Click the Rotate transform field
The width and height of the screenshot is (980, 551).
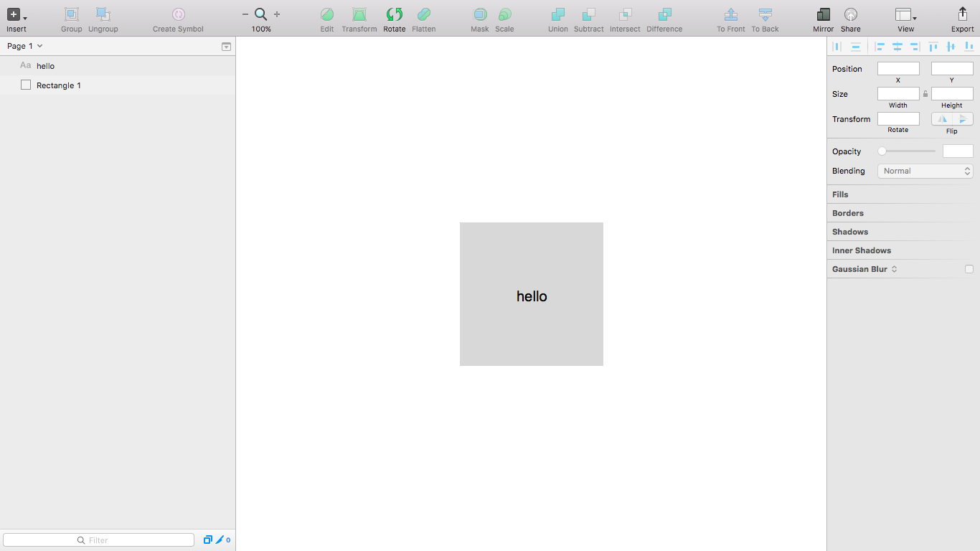tap(898, 119)
